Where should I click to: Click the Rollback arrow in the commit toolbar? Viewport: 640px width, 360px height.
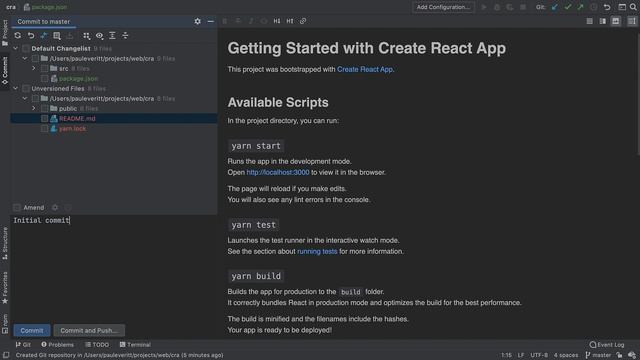(x=31, y=36)
